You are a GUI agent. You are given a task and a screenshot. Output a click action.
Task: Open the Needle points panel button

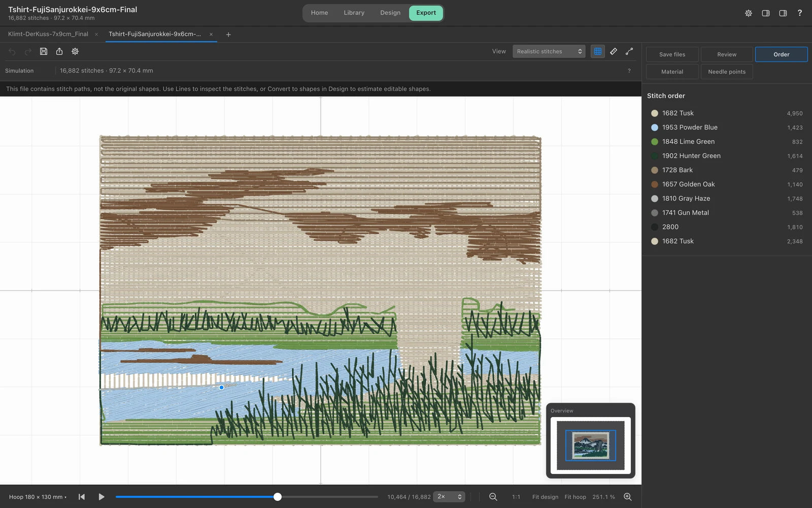(727, 72)
